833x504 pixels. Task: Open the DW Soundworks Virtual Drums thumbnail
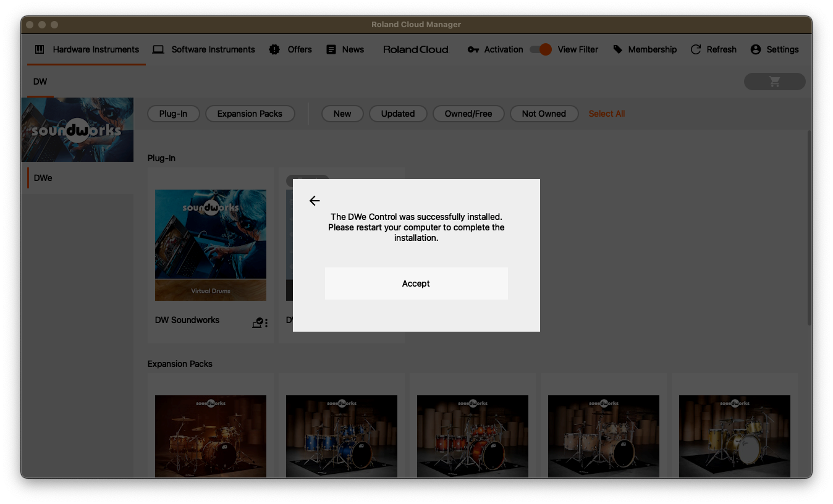point(211,245)
